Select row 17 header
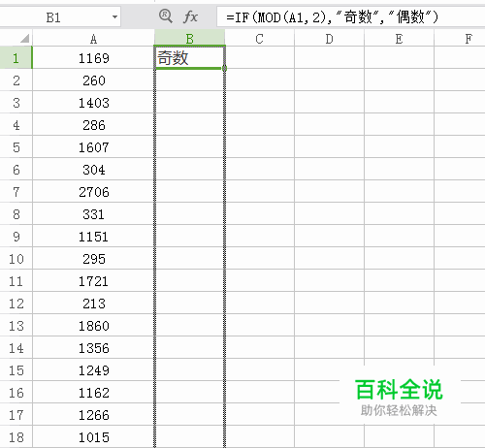This screenshot has width=485, height=448. tap(16, 414)
